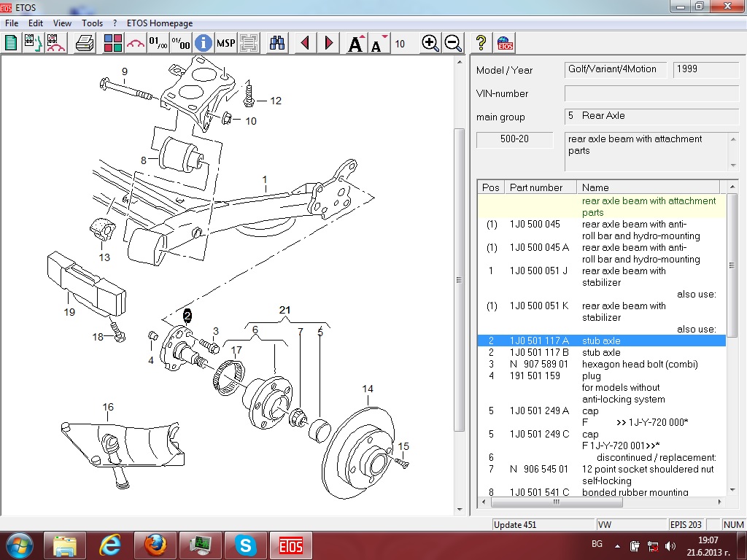This screenshot has width=747, height=560.
Task: Open Firefox from the taskbar
Action: click(155, 544)
